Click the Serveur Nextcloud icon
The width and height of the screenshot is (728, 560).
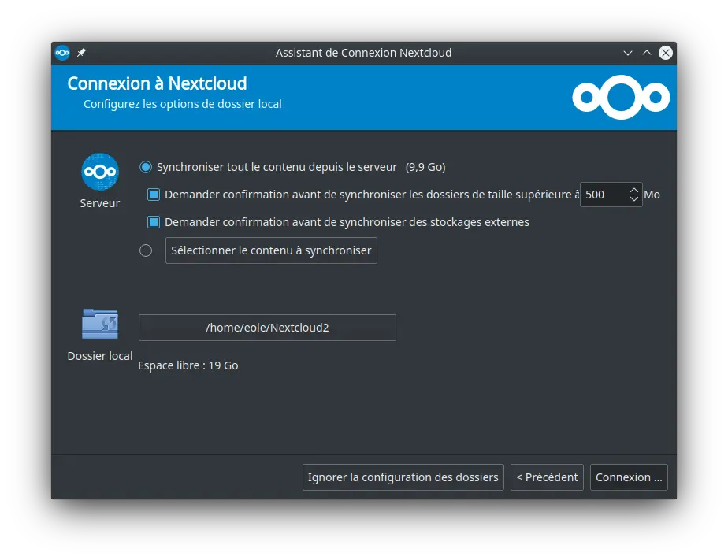100,172
